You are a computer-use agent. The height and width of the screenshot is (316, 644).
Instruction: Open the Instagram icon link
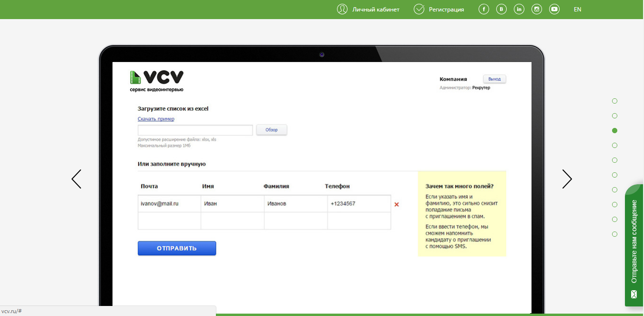(x=537, y=9)
